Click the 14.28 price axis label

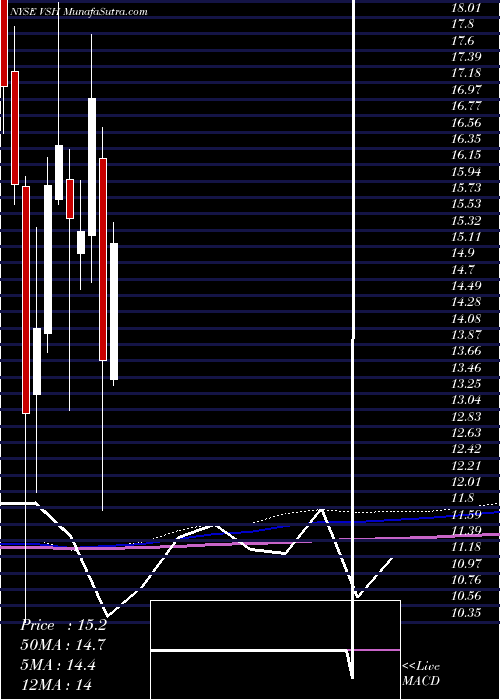click(x=465, y=302)
